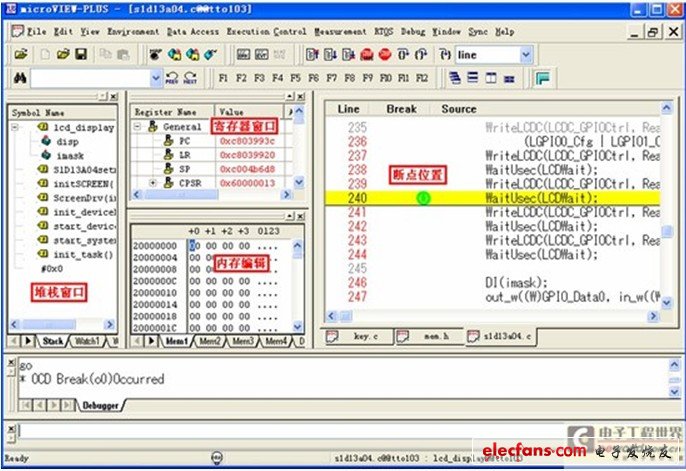Screen dimensions: 686x471
Task: Collapse the lcd_display stack tree node
Action: tap(15, 127)
